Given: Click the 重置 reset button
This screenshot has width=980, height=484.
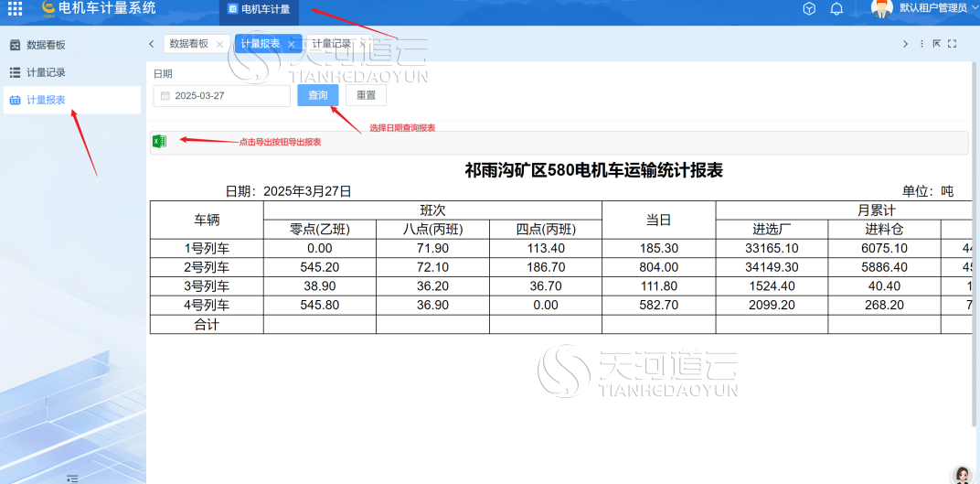Looking at the screenshot, I should coord(367,95).
